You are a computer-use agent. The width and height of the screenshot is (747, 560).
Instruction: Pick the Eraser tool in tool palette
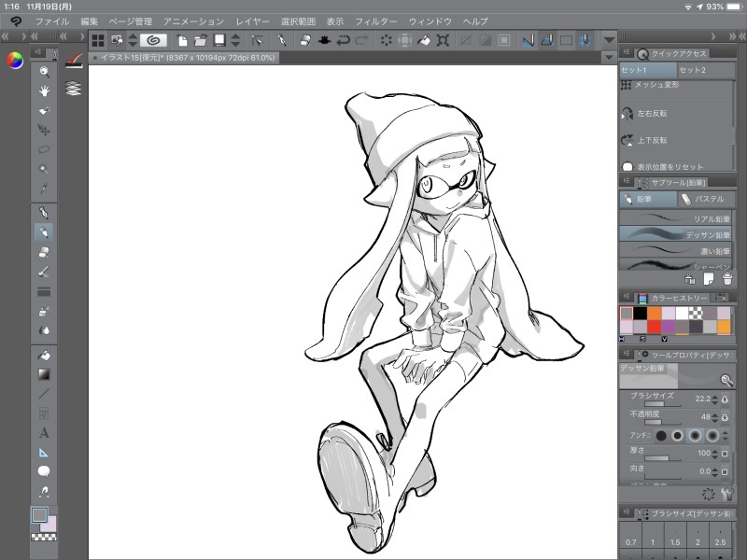click(44, 251)
